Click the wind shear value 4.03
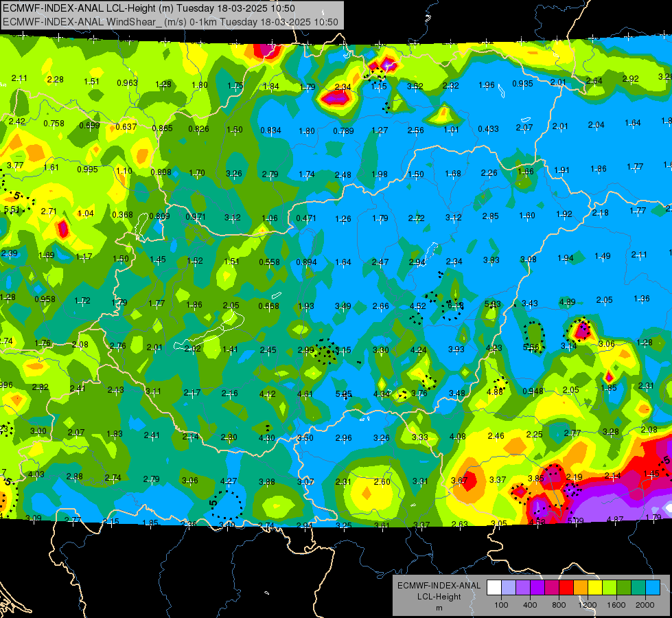 pos(36,474)
